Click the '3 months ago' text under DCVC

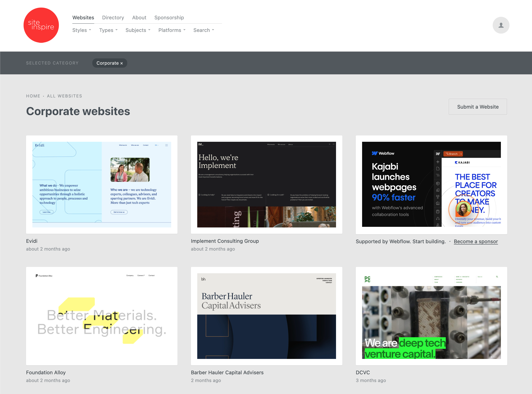[371, 381]
